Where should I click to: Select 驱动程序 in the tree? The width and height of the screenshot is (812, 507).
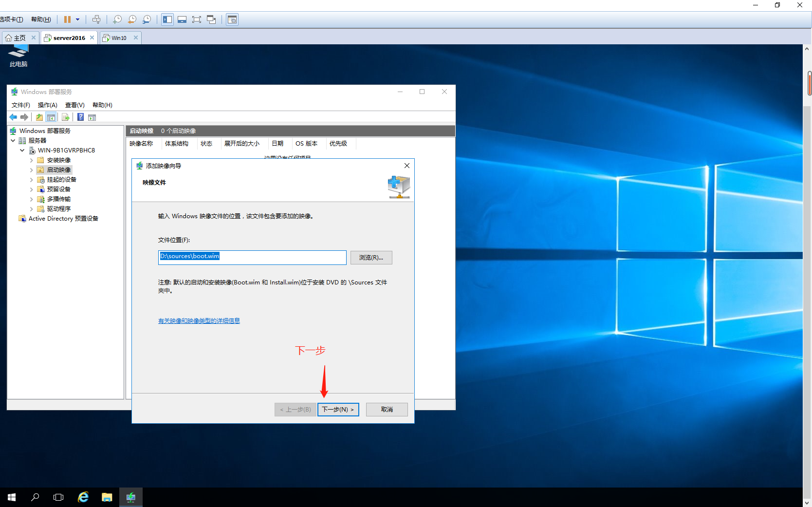tap(58, 209)
